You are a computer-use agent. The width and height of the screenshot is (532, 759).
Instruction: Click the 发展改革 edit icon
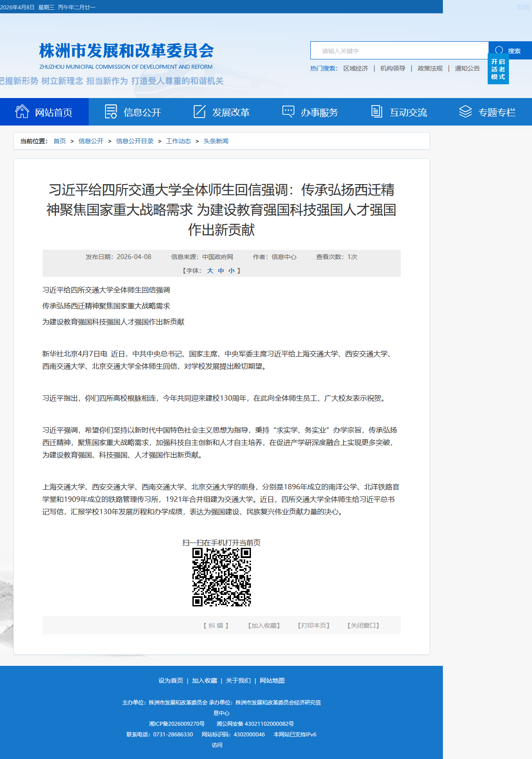click(x=199, y=112)
